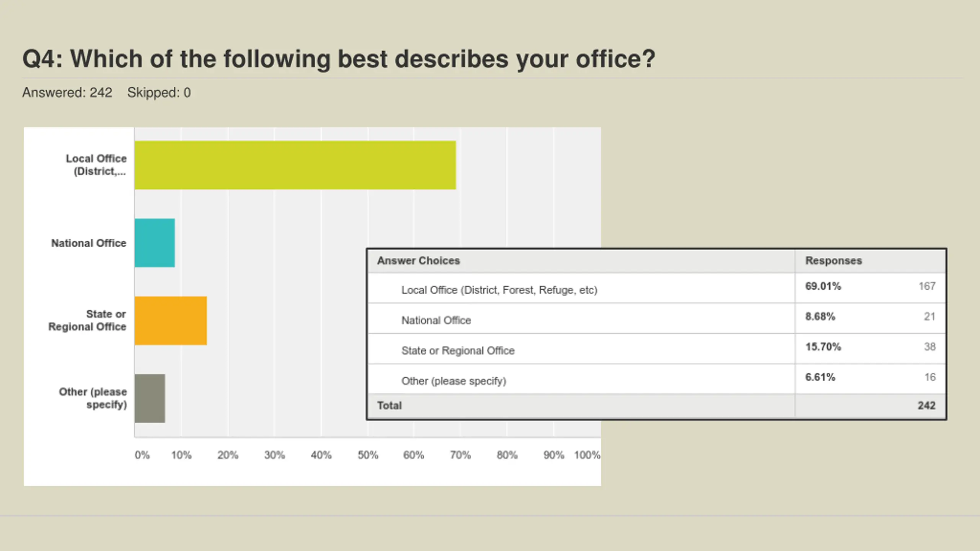Image resolution: width=980 pixels, height=551 pixels.
Task: Click the gray Other (please specify) bar
Action: click(x=150, y=398)
